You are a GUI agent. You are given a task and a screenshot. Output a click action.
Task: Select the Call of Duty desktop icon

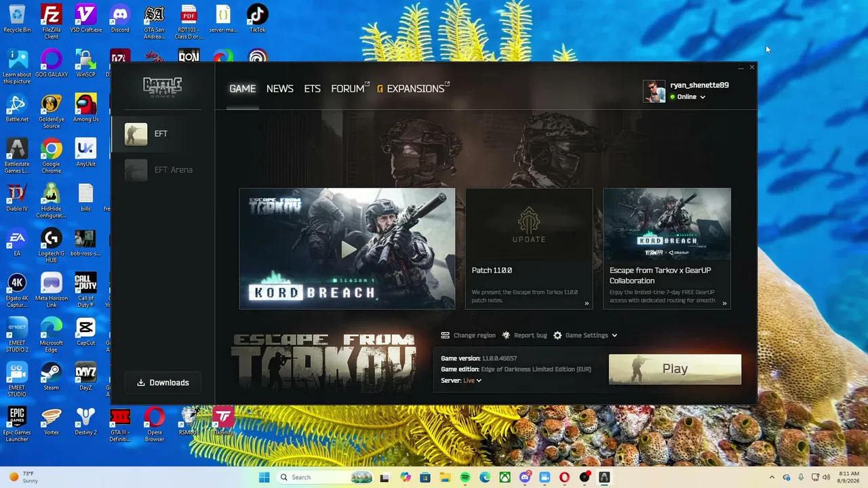pos(85,291)
